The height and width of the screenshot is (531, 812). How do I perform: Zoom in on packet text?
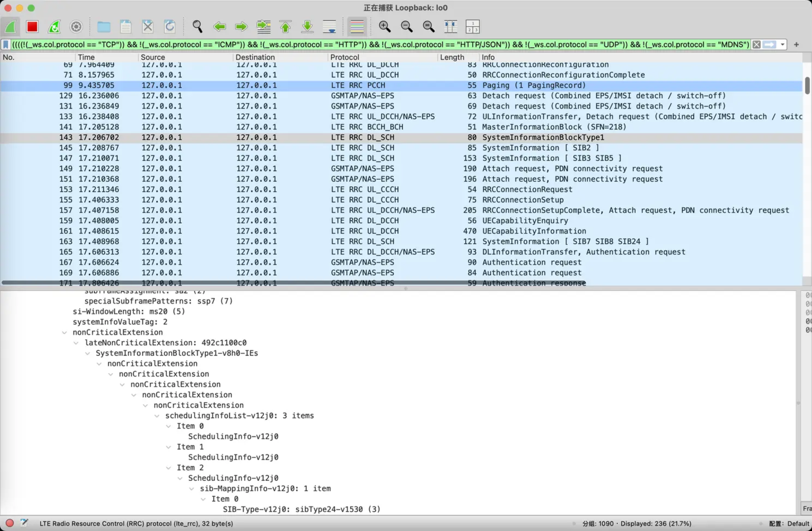click(x=385, y=26)
